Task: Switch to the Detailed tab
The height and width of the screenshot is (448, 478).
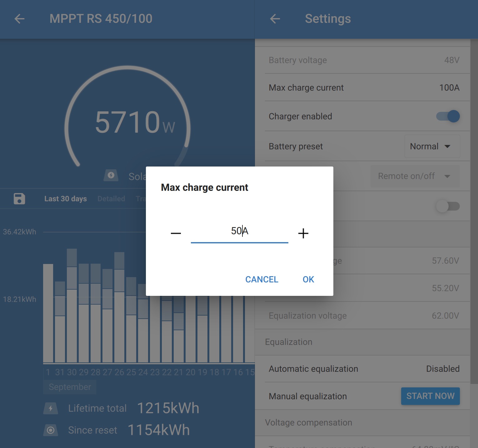Action: (x=111, y=199)
